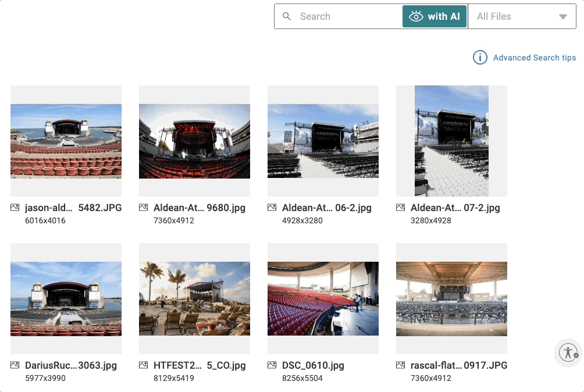This screenshot has height=392, width=584.
Task: Open thumbnail of jason-ald... 5482.JPG
Action: (x=66, y=141)
